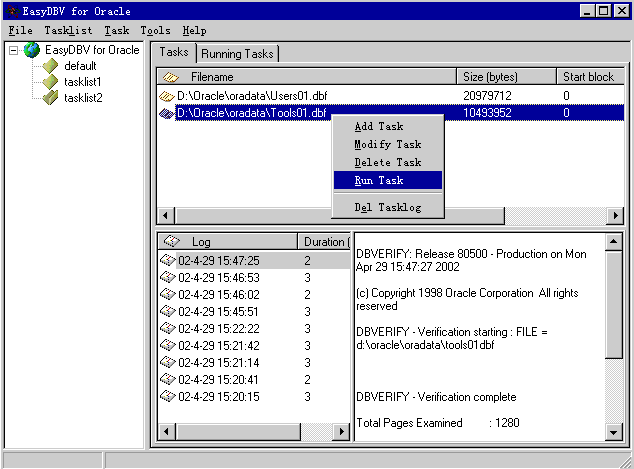Click log icon for 02-4-29 15:46:02

[167, 294]
